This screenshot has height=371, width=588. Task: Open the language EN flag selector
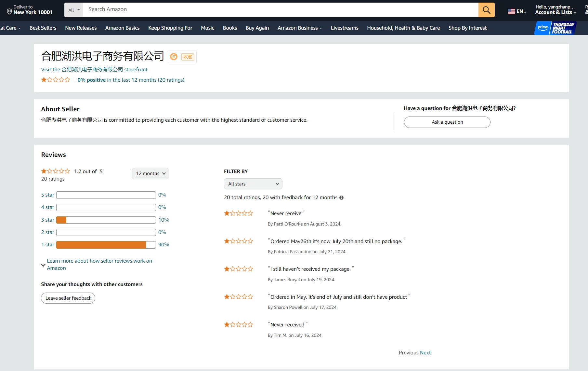[x=517, y=11]
